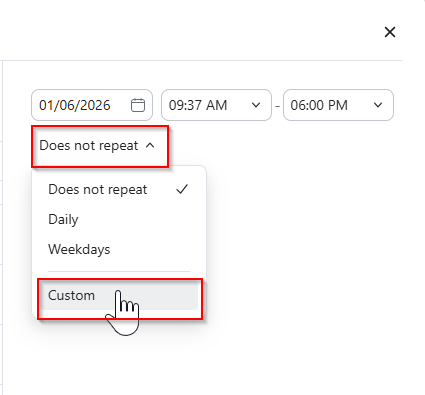Click into the 01/06/2026 date field
The width and height of the screenshot is (425, 395).
(x=92, y=105)
